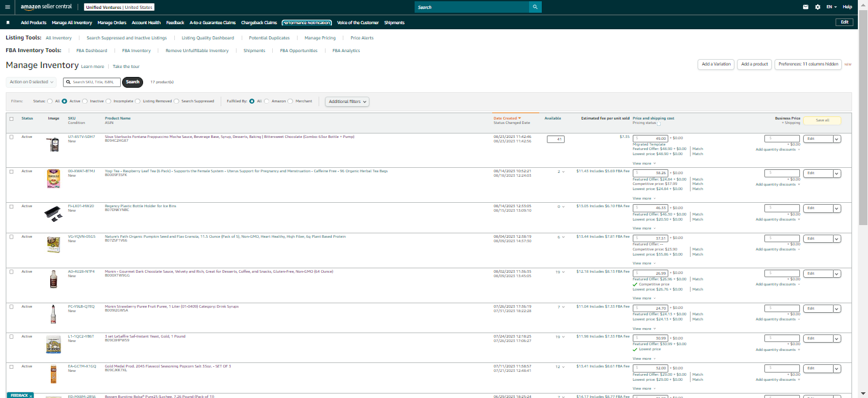
Task: Select Fulfilled By Merchant radio button
Action: pos(291,101)
